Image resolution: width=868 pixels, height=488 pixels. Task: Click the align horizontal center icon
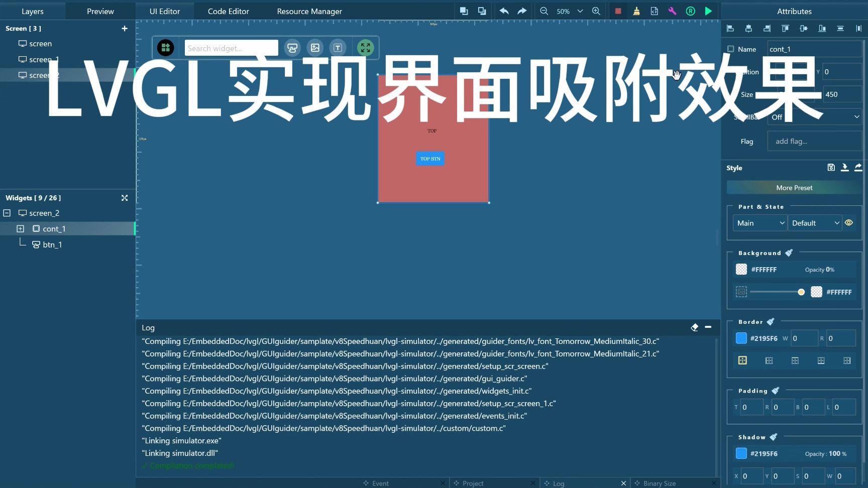pyautogui.click(x=748, y=29)
